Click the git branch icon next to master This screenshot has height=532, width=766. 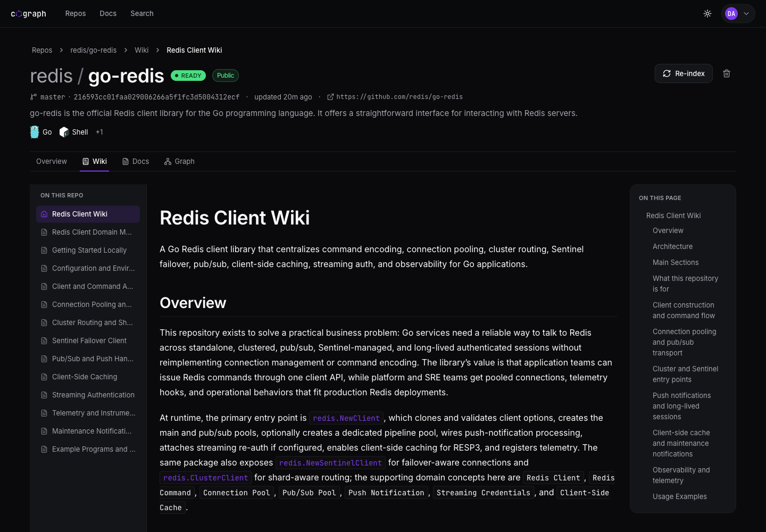tap(34, 97)
